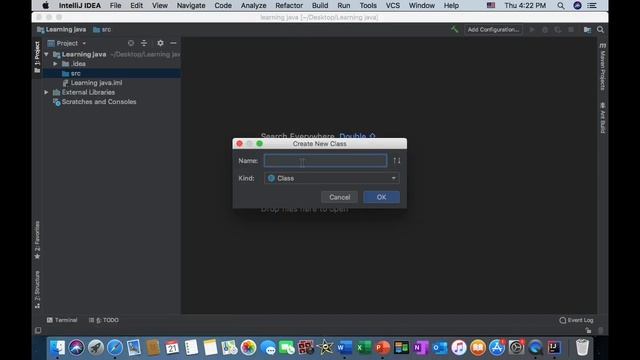Open the File menu
The width and height of the screenshot is (640, 360).
116,6
